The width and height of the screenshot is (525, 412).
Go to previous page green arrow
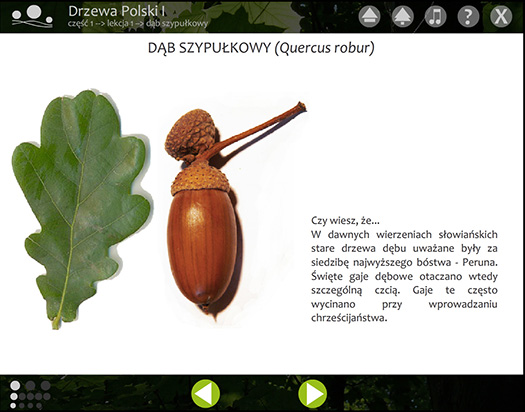pyautogui.click(x=206, y=394)
